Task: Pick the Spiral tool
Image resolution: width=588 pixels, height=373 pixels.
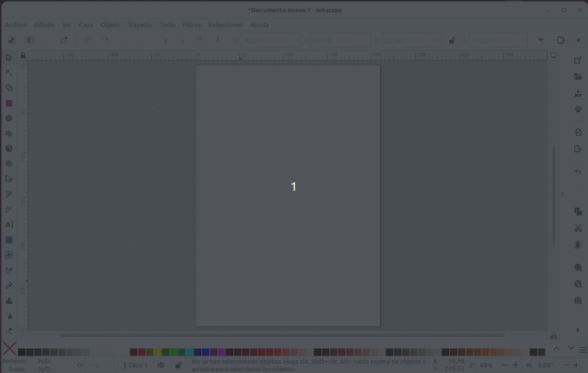Action: click(x=8, y=164)
